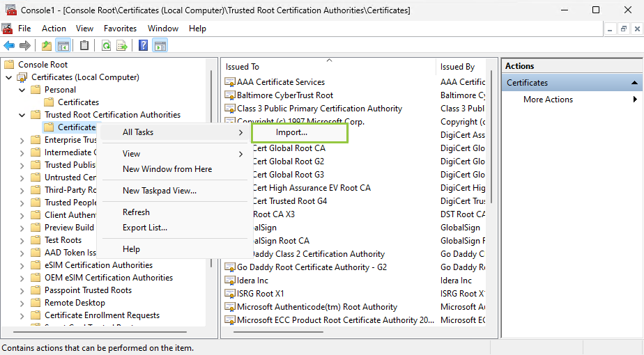
Task: Click the clipboard icon in the toolbar
Action: 84,46
